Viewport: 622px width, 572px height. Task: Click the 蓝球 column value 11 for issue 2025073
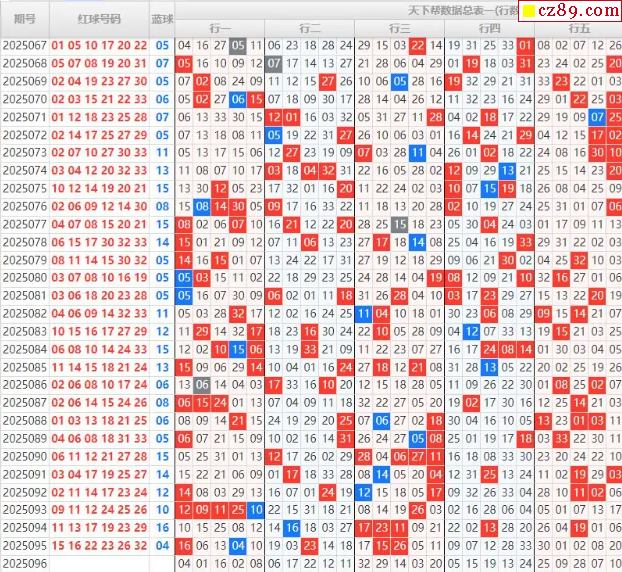162,152
